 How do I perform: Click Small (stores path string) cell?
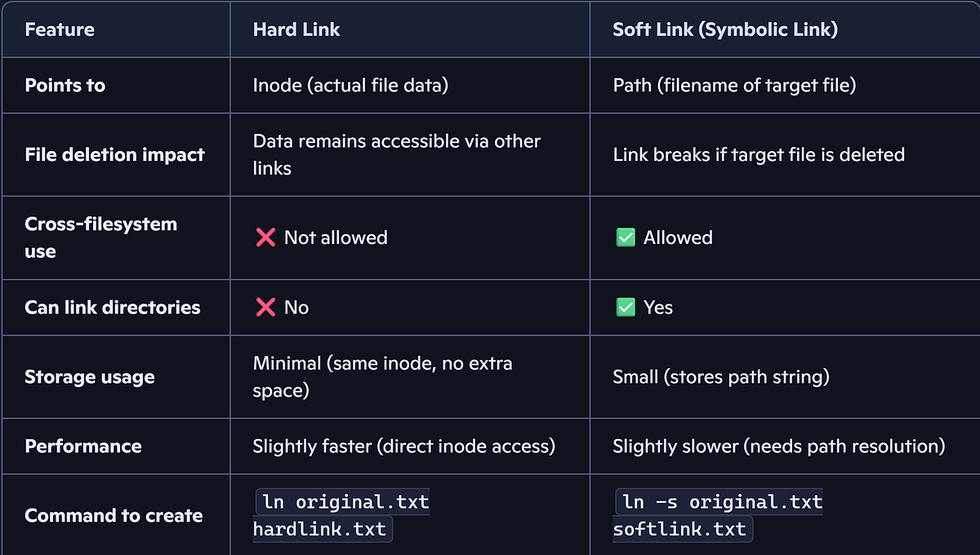(x=721, y=376)
